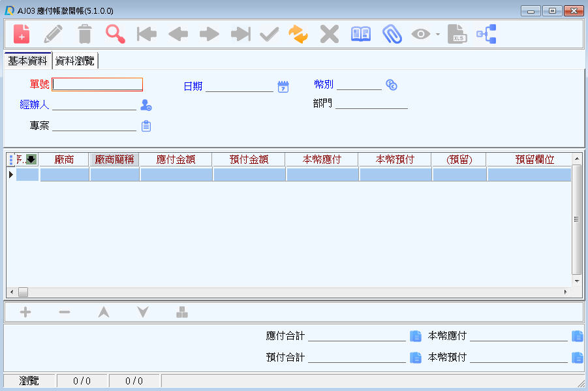Viewport: 588px width, 391px height.
Task: Click the 本幣應付 column header
Action: (x=322, y=159)
